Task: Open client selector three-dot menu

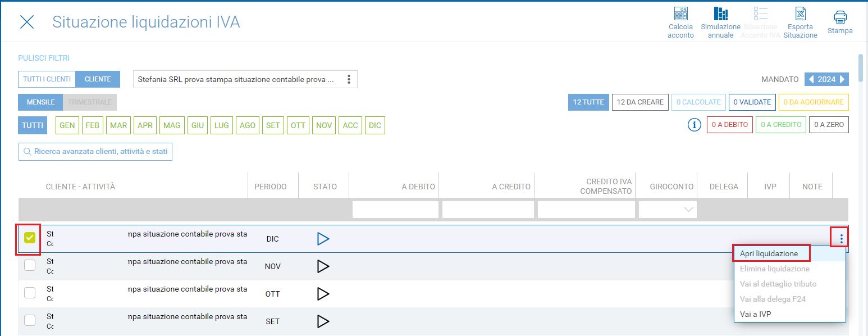Action: point(349,79)
